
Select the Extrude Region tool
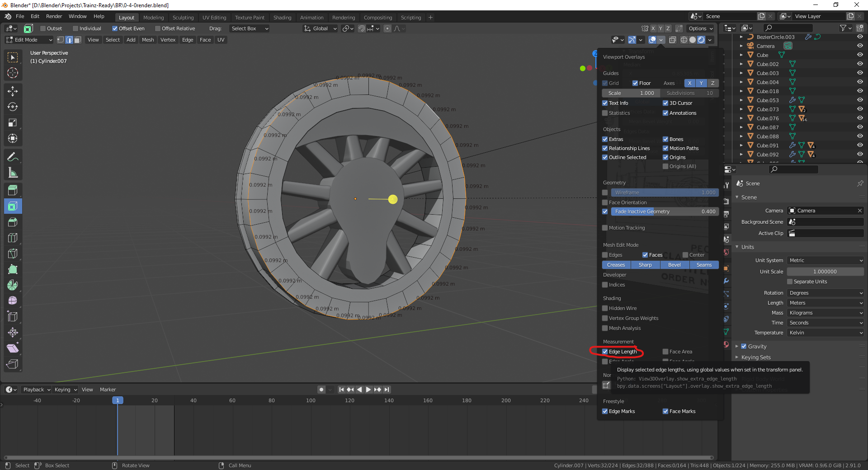pos(13,190)
